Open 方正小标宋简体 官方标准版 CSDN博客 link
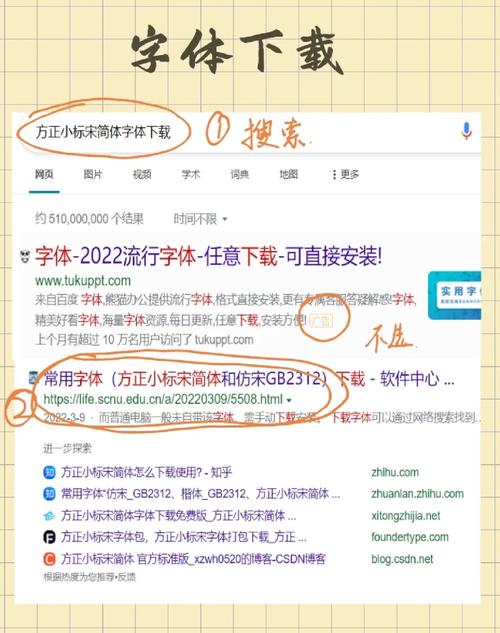500x633 pixels. pos(193,559)
